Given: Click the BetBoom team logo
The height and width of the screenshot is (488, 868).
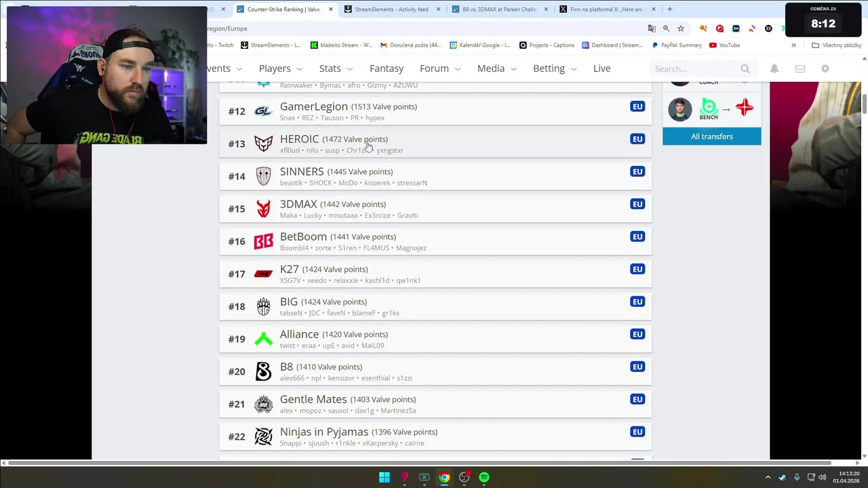Looking at the screenshot, I should [263, 241].
